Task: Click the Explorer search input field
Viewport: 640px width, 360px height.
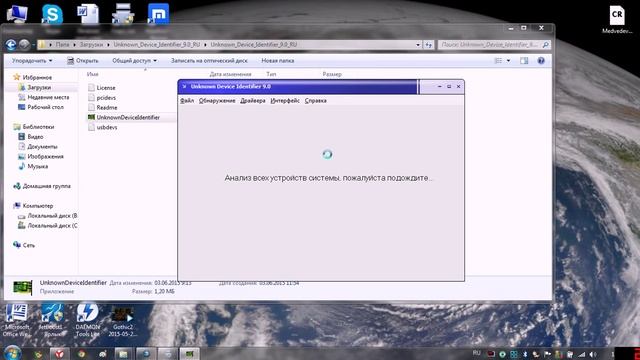Action: (x=490, y=44)
